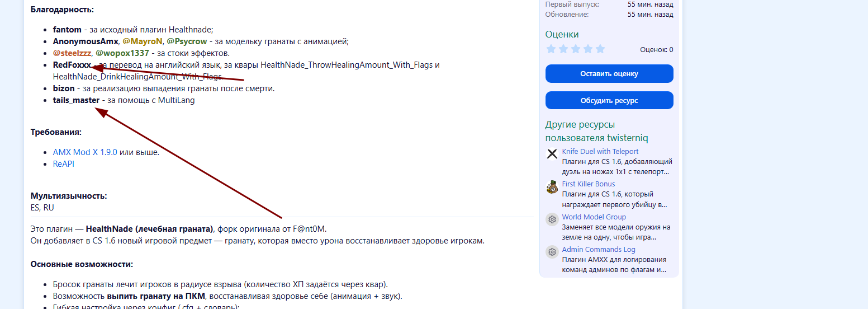
Task: Click the First Killer Bonus resource icon
Action: (552, 187)
